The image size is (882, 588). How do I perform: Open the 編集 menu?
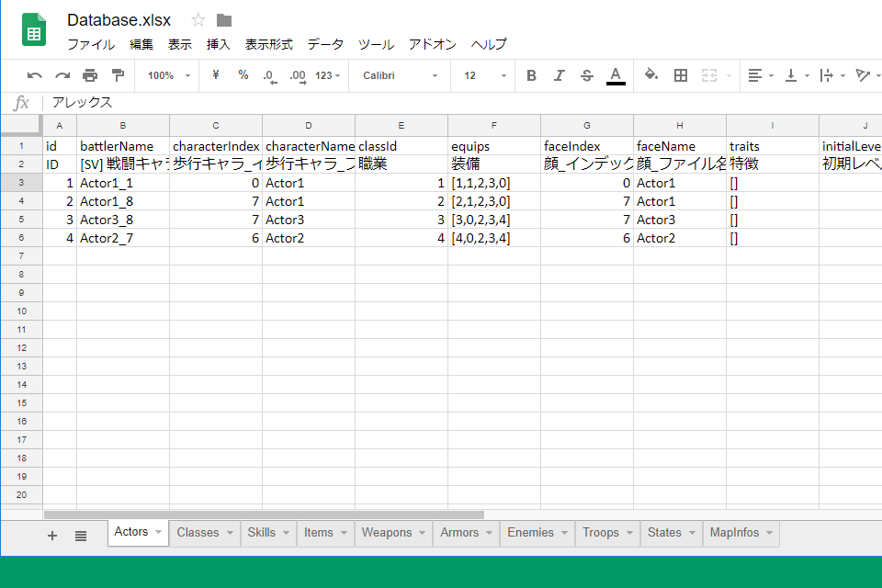point(141,44)
